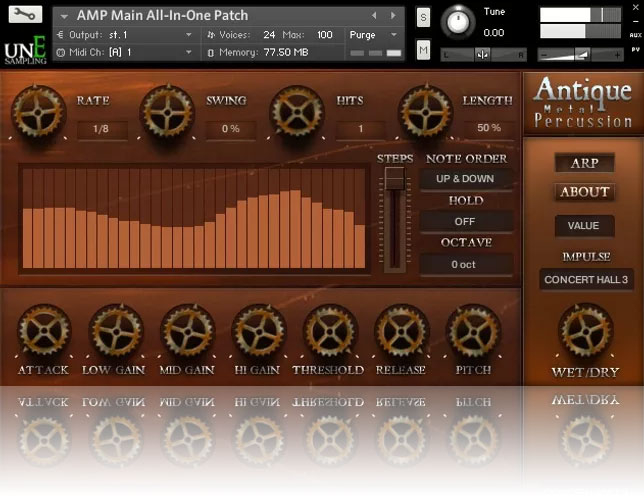Open the Midi Ch dropdown
Screen dimensions: 644x500
coord(189,52)
